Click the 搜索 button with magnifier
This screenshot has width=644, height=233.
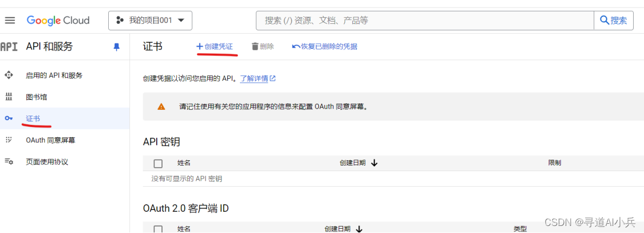pos(614,21)
